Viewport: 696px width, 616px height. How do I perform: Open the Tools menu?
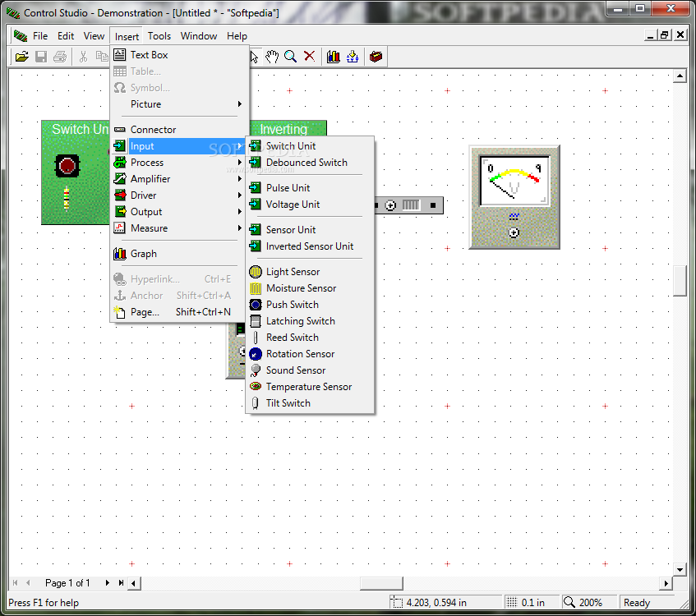pos(159,36)
